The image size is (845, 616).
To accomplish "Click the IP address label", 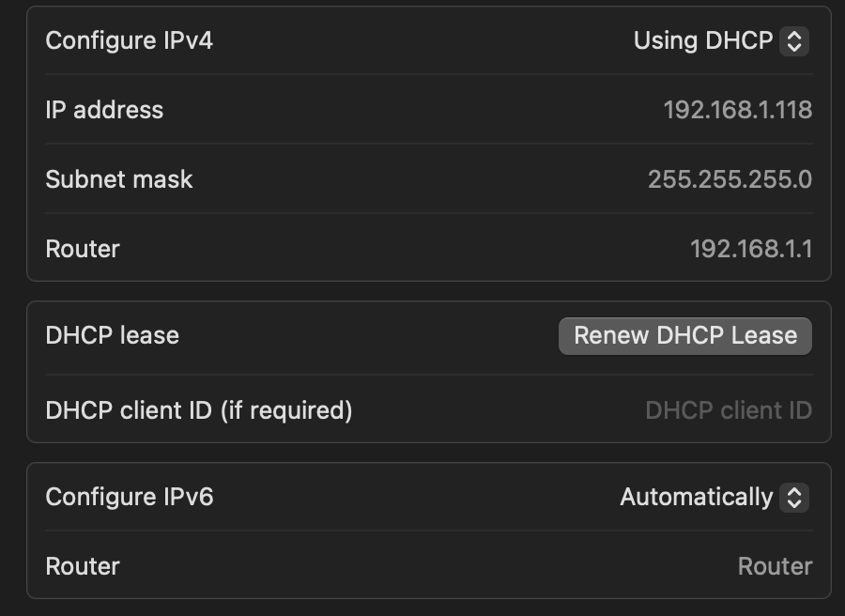I will click(104, 110).
